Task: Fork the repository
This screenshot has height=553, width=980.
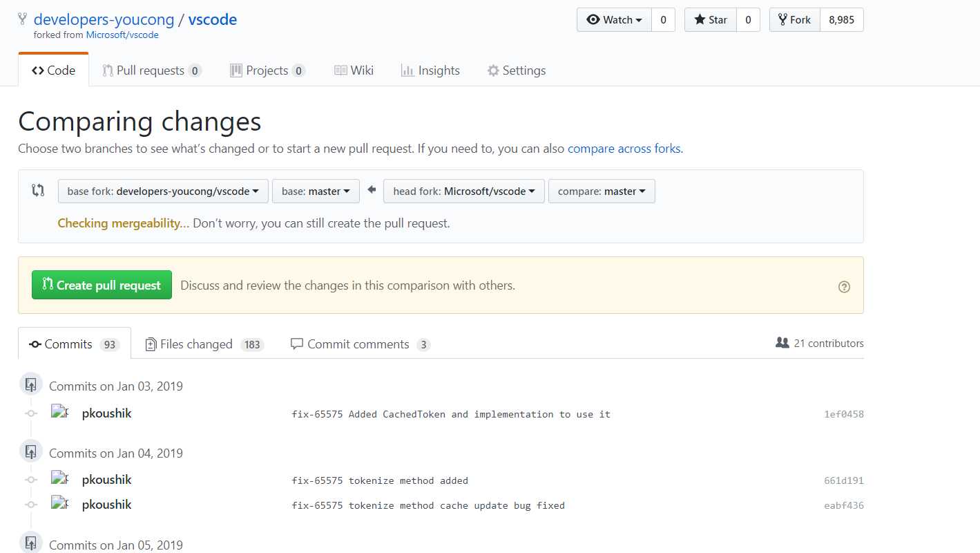Action: pyautogui.click(x=795, y=20)
